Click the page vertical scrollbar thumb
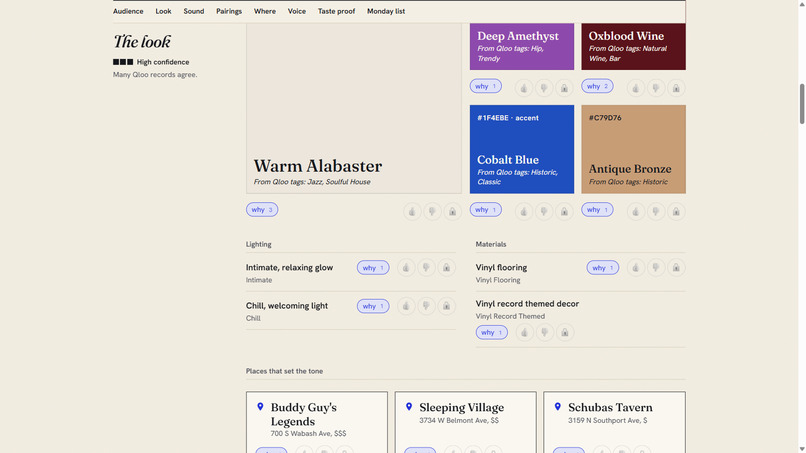 pyautogui.click(x=801, y=104)
